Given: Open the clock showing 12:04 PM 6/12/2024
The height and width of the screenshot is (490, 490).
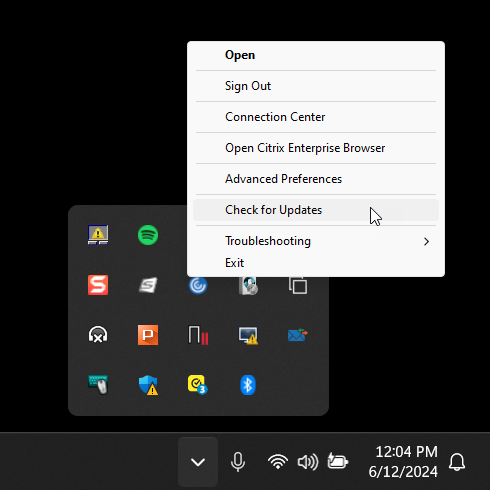Looking at the screenshot, I should point(403,462).
